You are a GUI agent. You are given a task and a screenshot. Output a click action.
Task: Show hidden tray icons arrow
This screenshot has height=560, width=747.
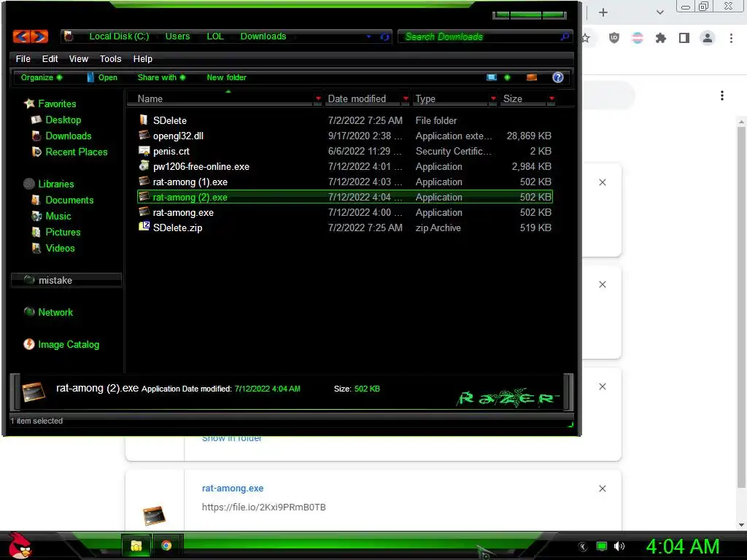pyautogui.click(x=583, y=547)
